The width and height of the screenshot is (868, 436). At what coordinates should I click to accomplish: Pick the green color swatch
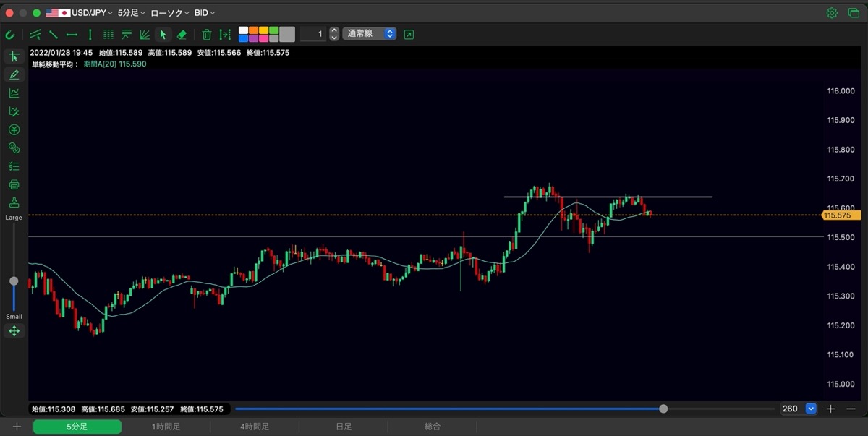point(274,30)
